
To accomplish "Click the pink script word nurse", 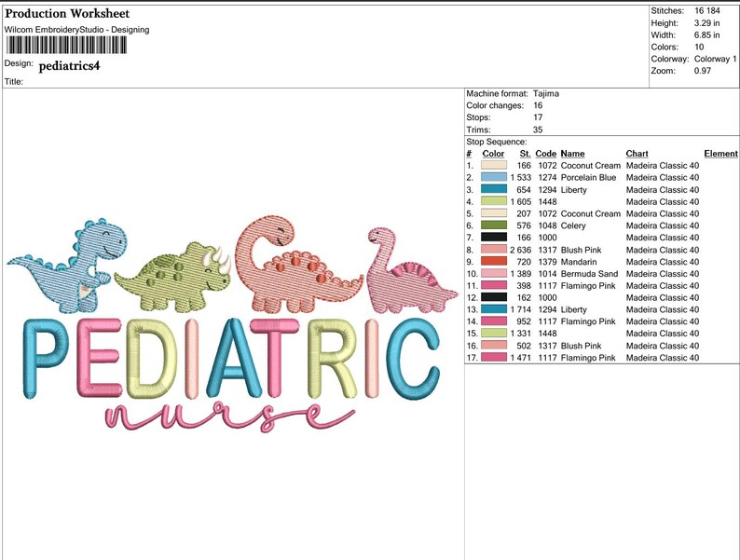I will [230, 417].
